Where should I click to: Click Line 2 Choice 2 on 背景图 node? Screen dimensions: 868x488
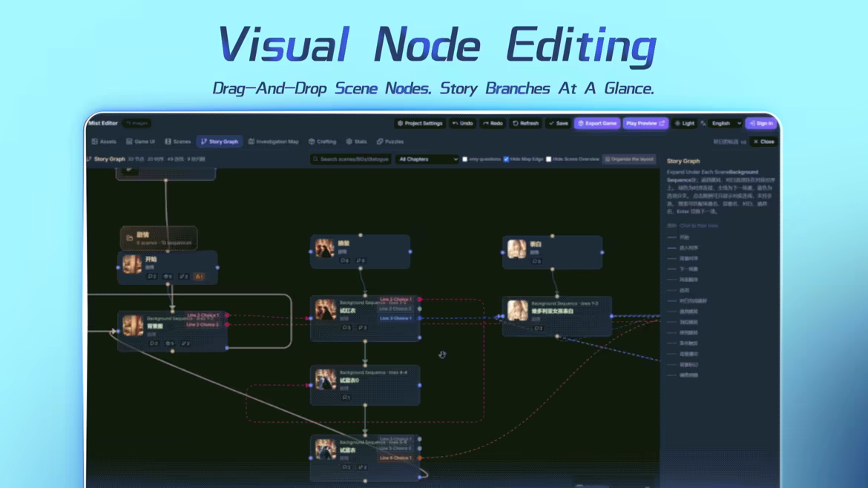pyautogui.click(x=203, y=324)
